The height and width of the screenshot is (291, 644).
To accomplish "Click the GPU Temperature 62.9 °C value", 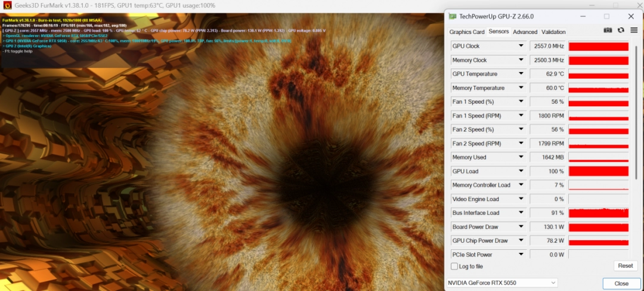I will pyautogui.click(x=548, y=74).
